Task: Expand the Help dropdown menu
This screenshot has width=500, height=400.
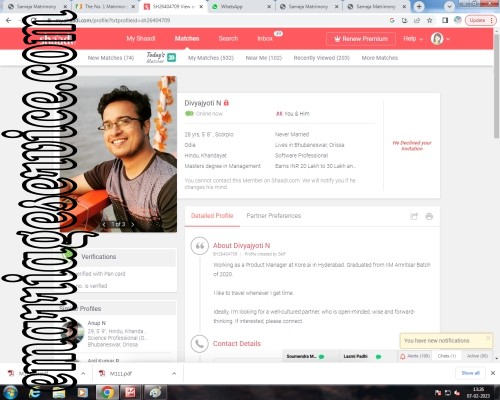Action: point(413,39)
